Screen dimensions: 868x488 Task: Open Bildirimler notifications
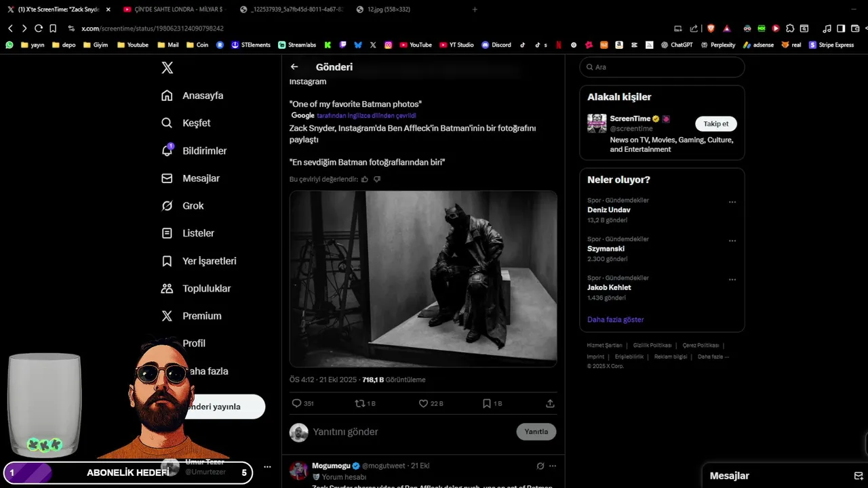[x=194, y=150]
